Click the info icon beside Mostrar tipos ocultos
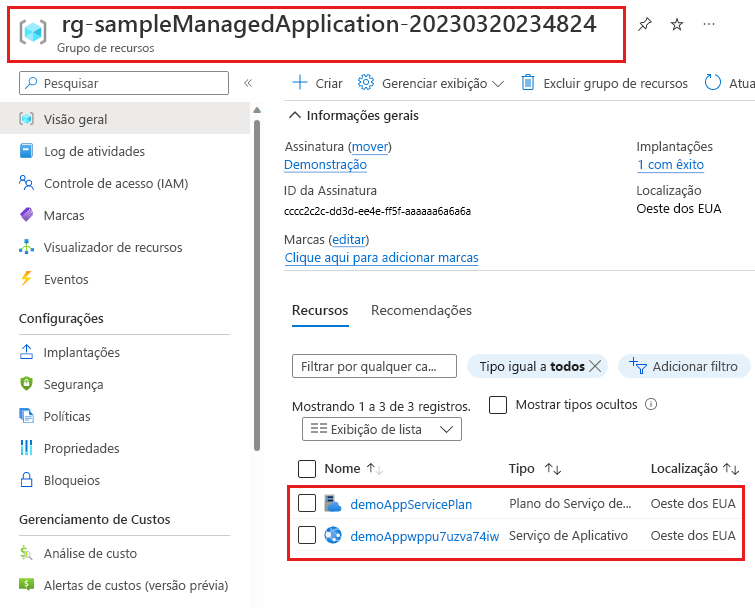The image size is (755, 608). pyautogui.click(x=651, y=405)
